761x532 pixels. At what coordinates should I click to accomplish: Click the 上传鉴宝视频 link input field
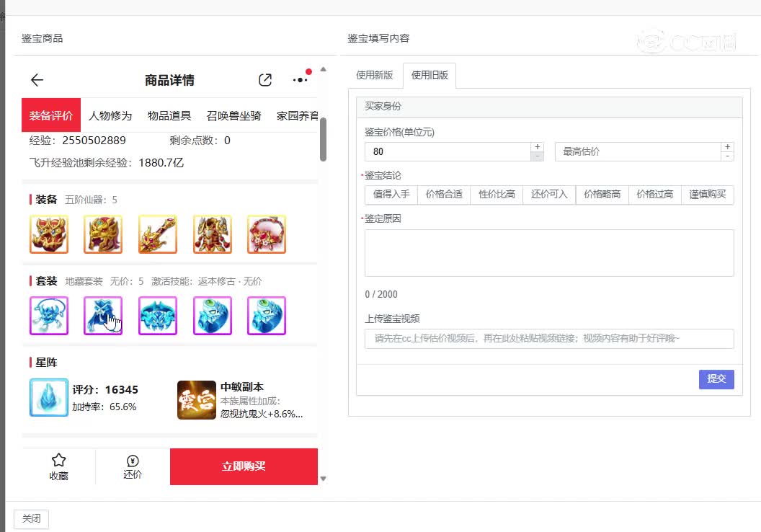click(549, 339)
